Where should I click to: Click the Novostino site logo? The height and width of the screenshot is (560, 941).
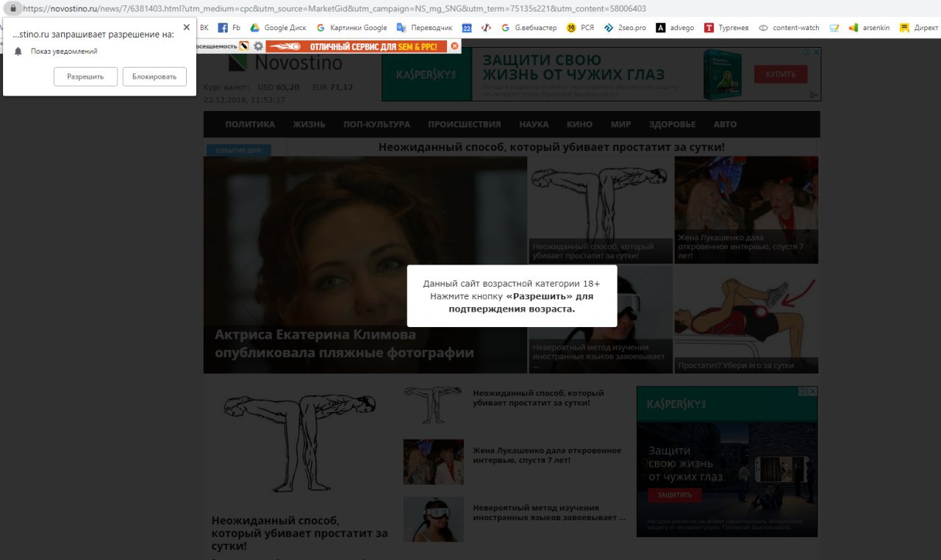pos(285,64)
